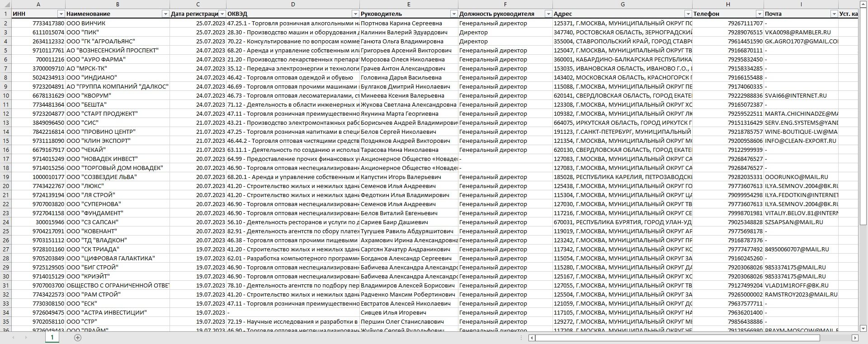Select cell ООО "НОВАДЕК ИНВЕСТ"
The width and height of the screenshot is (868, 344).
[118, 159]
